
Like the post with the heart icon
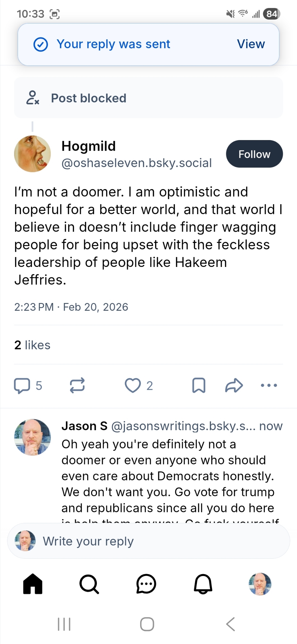(x=133, y=385)
